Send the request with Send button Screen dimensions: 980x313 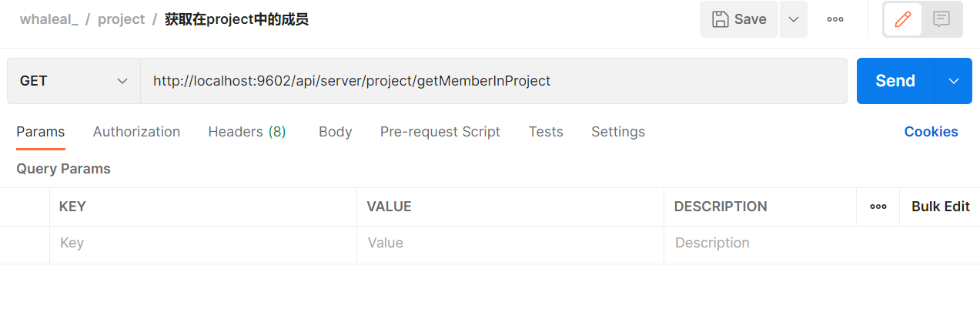pyautogui.click(x=895, y=81)
